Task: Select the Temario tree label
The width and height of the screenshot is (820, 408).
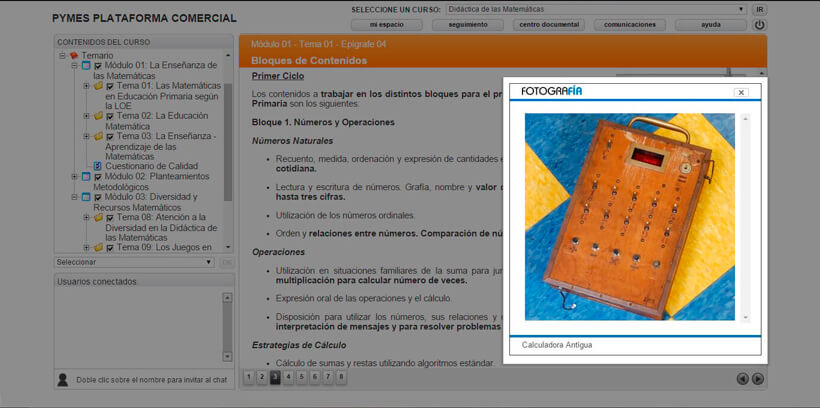Action: 97,55
